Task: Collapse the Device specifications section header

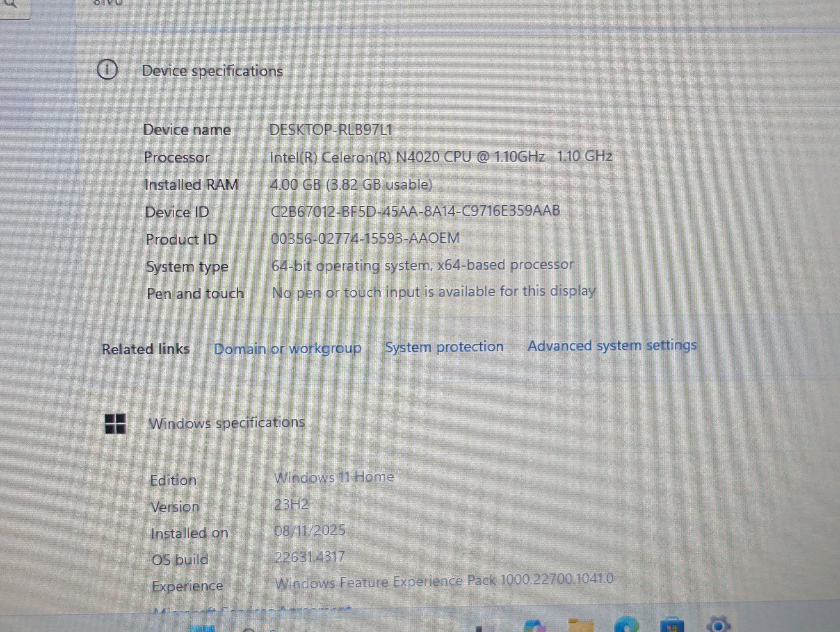Action: pyautogui.click(x=212, y=71)
